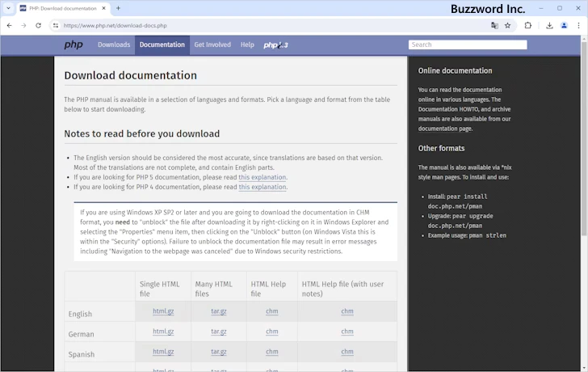Viewport: 588px width, 372px height.
Task: Download Spanish HTML Help chm file
Action: (x=272, y=352)
